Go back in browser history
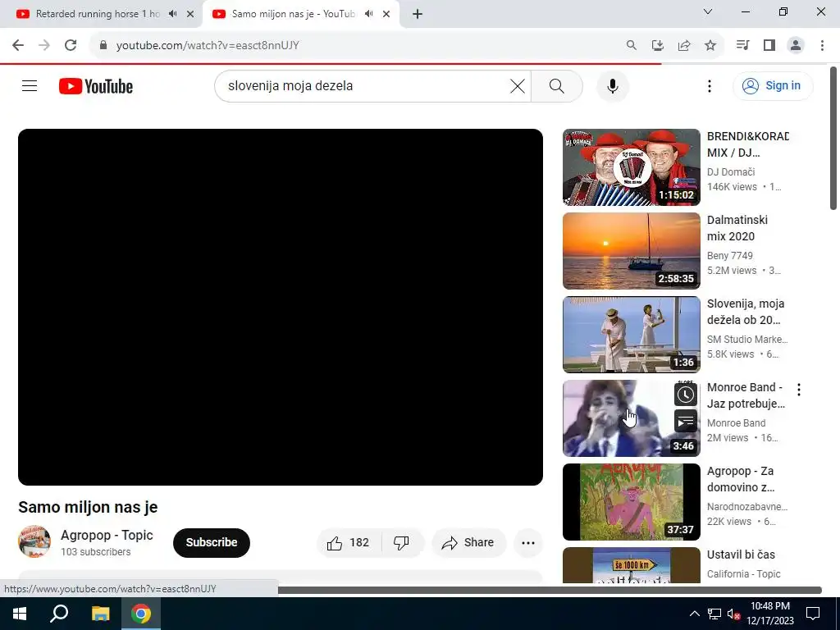840x630 pixels. point(18,46)
